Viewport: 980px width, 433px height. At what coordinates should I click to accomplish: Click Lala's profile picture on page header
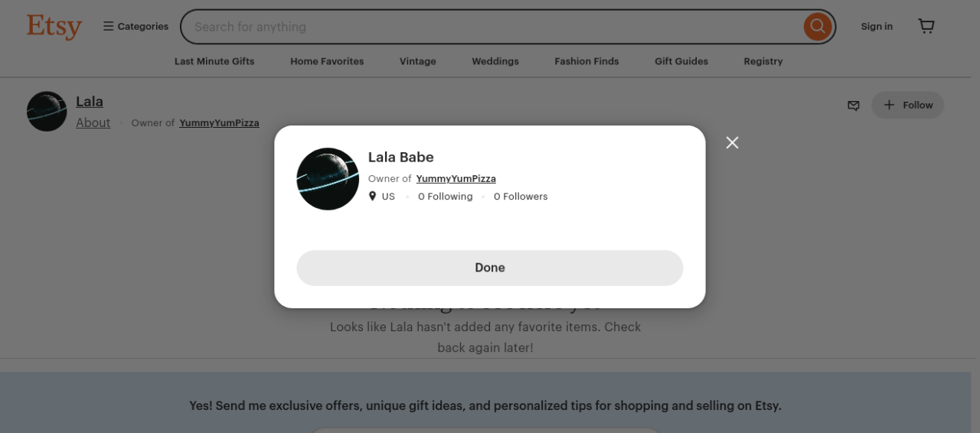coord(47,112)
